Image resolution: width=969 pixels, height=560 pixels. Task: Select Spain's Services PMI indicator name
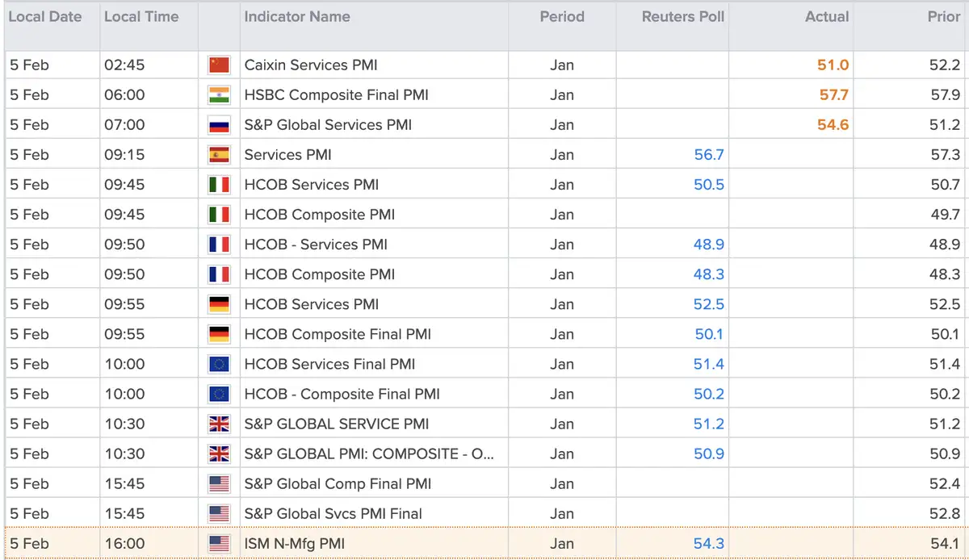pos(287,155)
